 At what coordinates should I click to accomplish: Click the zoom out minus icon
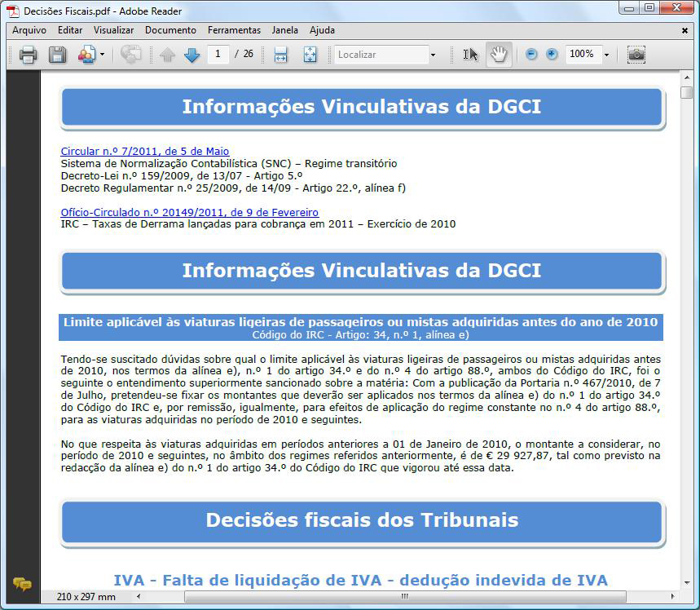(531, 54)
